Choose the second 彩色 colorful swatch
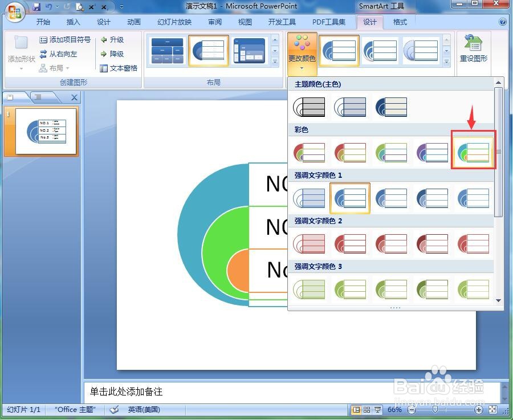 coord(350,152)
